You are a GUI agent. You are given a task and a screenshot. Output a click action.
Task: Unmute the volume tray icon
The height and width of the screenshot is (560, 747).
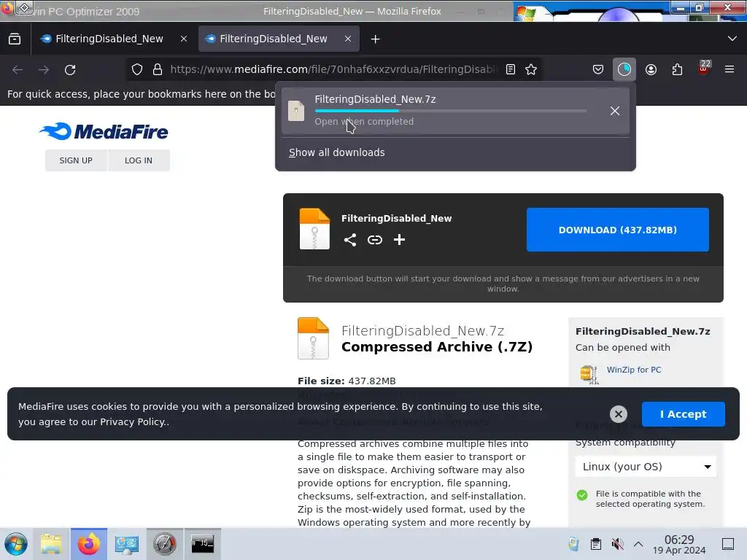coord(617,544)
